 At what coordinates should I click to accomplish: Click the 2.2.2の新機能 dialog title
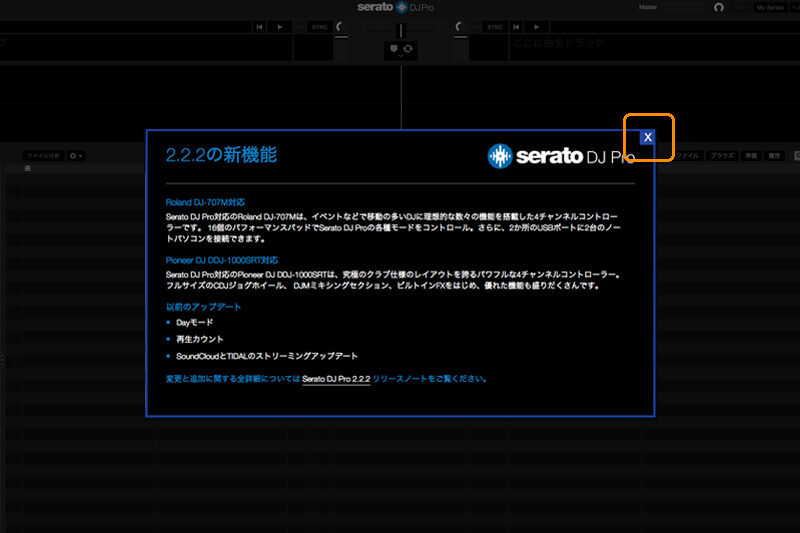pyautogui.click(x=221, y=155)
